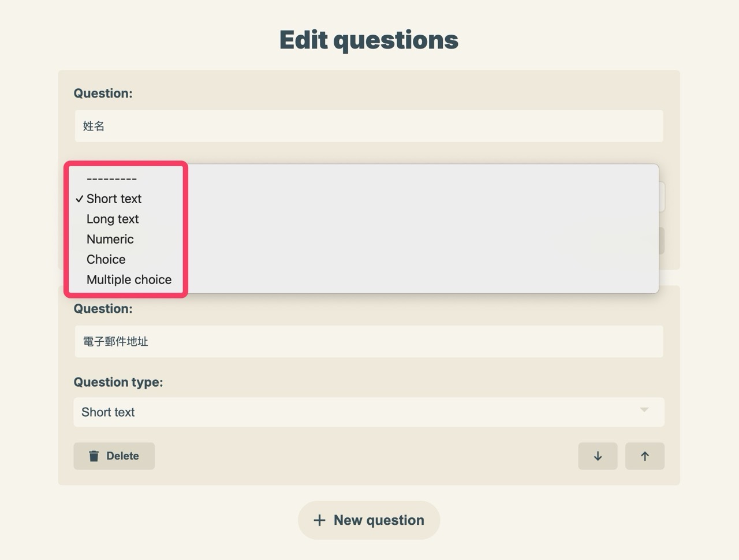Click the first Question: label
The image size is (739, 560).
(x=103, y=94)
